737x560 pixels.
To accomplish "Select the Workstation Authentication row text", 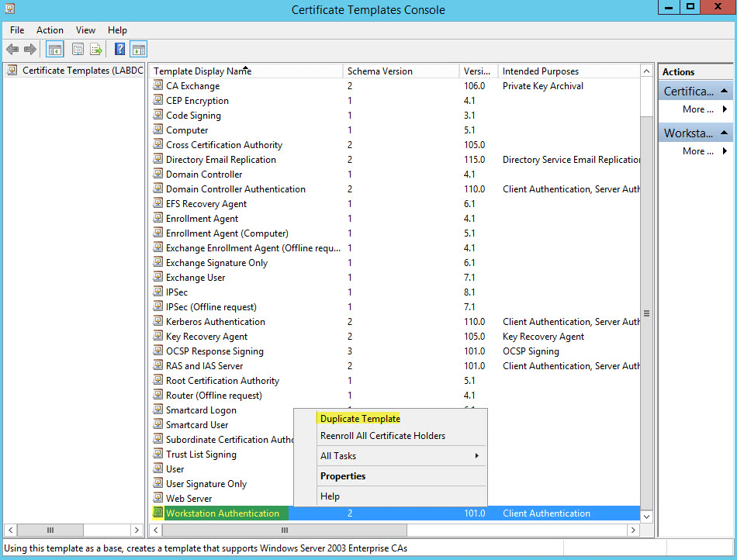I will click(223, 513).
